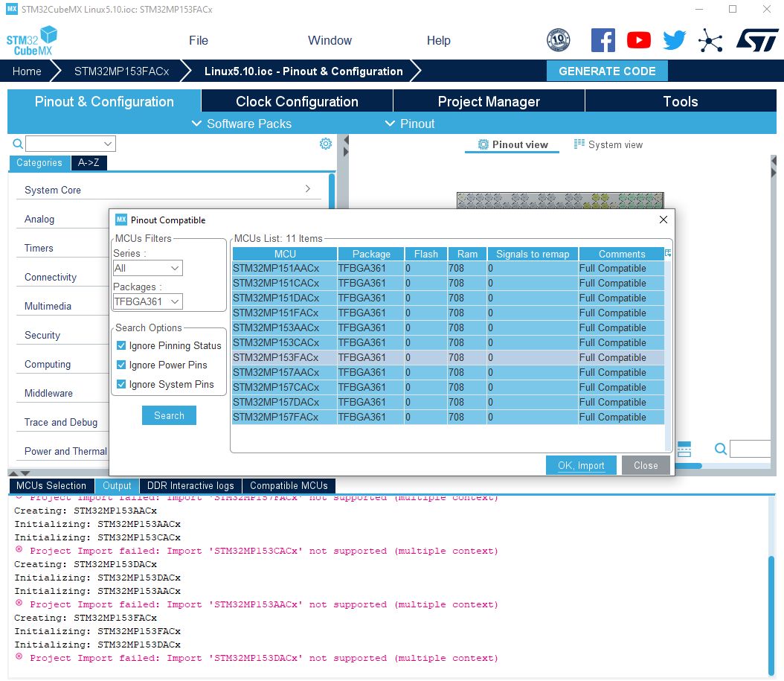Click the ST Community network icon

(x=710, y=40)
